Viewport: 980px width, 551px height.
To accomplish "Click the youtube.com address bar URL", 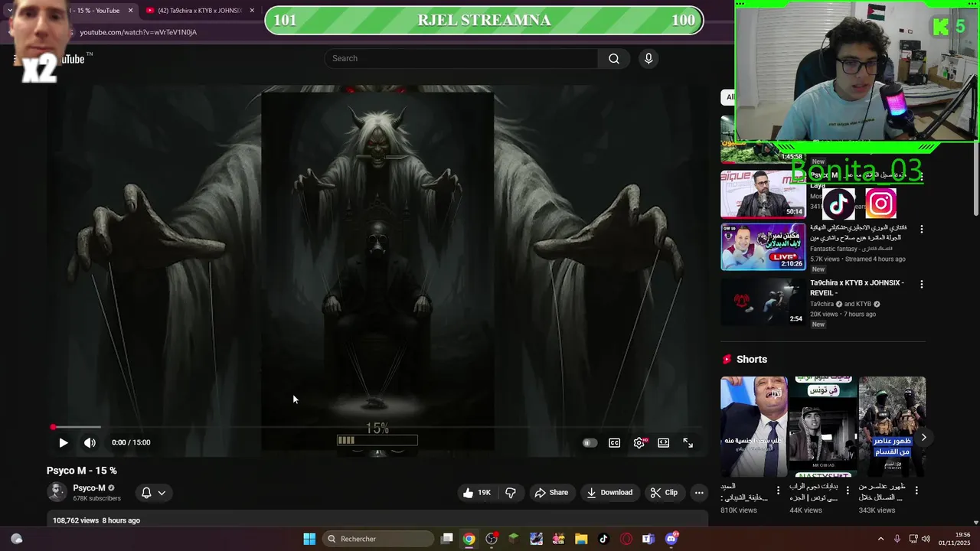I will pos(139,32).
